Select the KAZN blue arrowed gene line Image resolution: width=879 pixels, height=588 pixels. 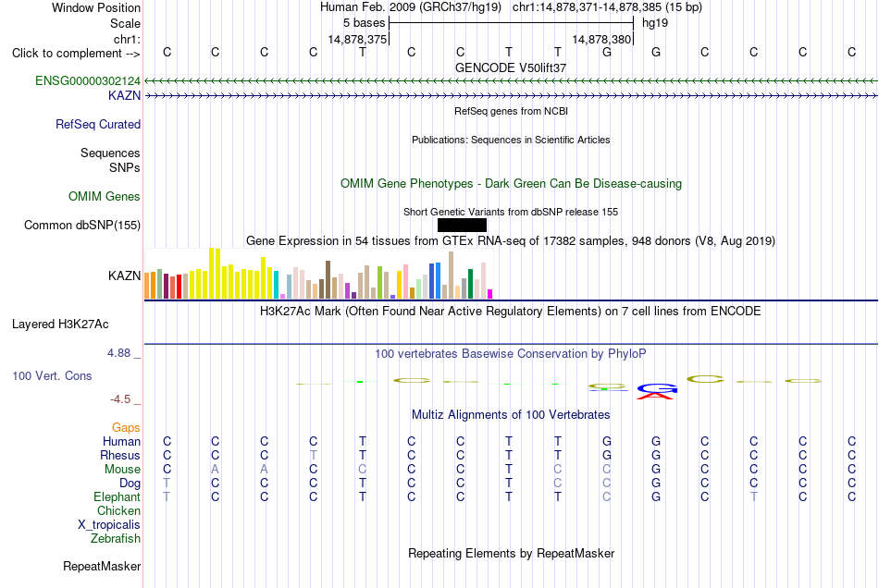pyautogui.click(x=511, y=96)
